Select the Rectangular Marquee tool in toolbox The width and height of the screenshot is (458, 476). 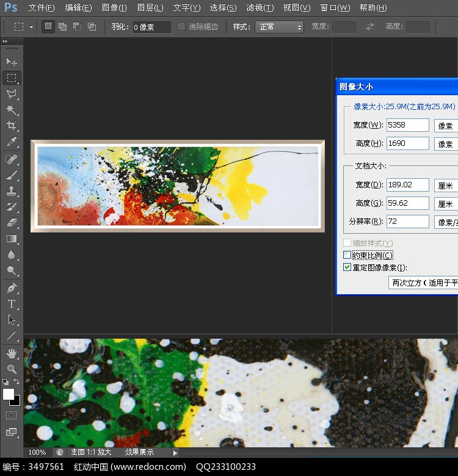coord(12,78)
